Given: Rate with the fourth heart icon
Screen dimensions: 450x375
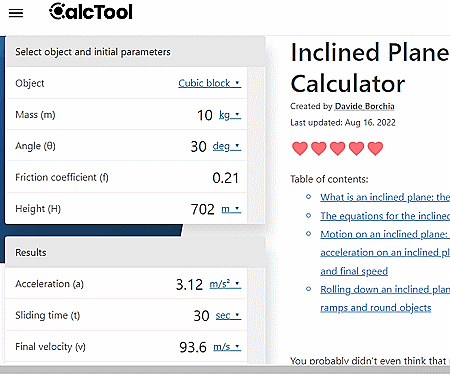Looking at the screenshot, I should coord(356,148).
